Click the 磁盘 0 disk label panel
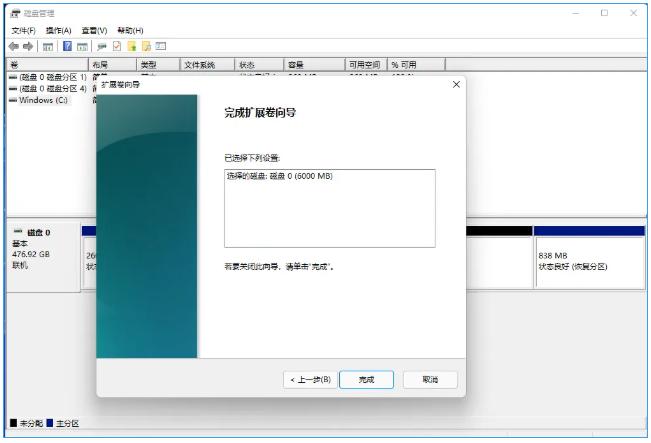651x443 pixels. [44, 257]
